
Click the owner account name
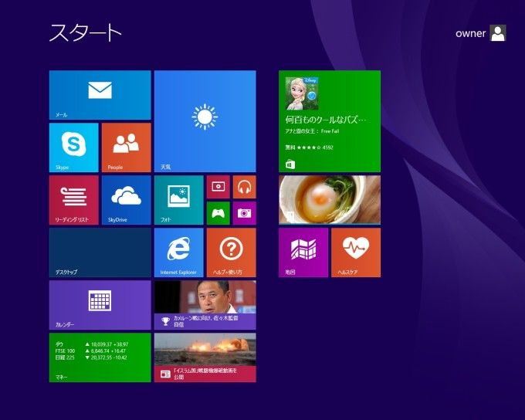click(x=470, y=33)
